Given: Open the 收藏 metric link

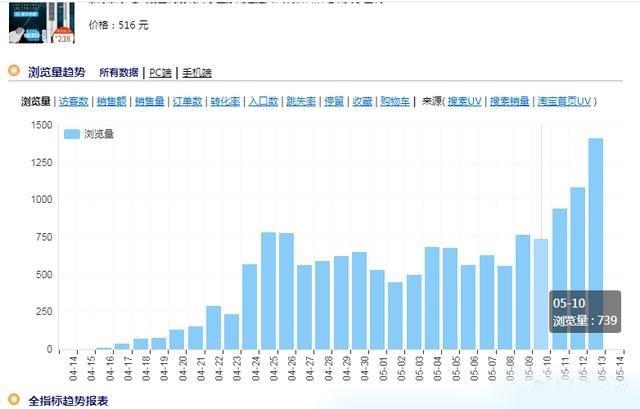Looking at the screenshot, I should 362,101.
